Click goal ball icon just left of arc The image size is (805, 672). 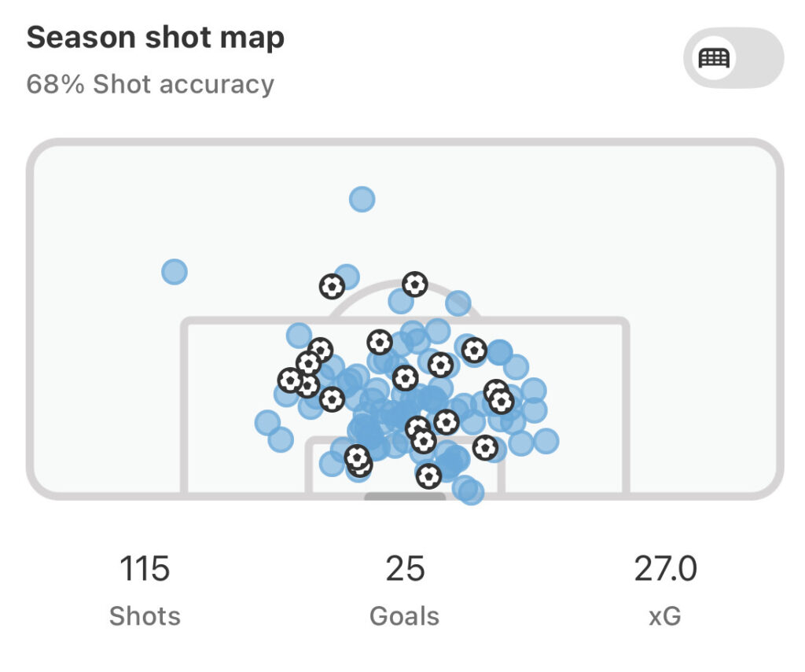(x=332, y=286)
